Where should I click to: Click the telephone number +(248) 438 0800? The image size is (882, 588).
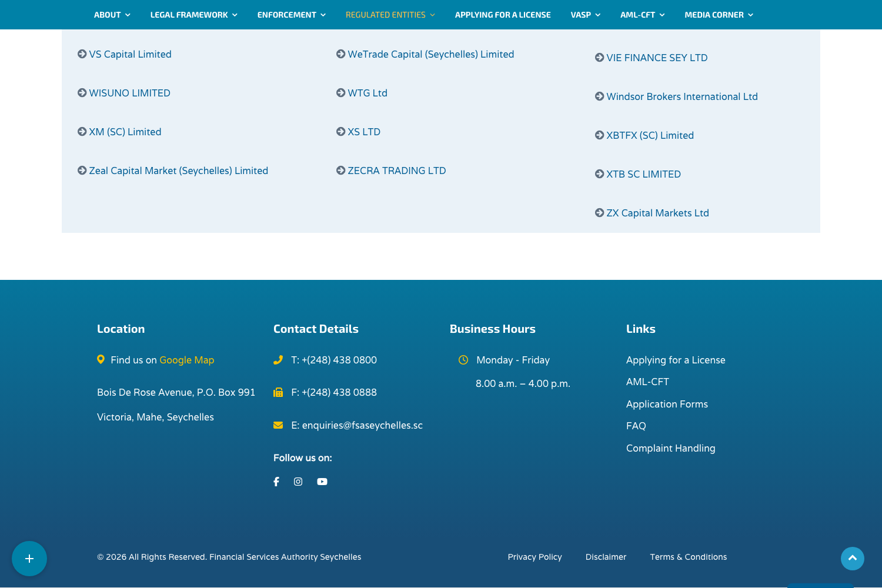tap(339, 360)
